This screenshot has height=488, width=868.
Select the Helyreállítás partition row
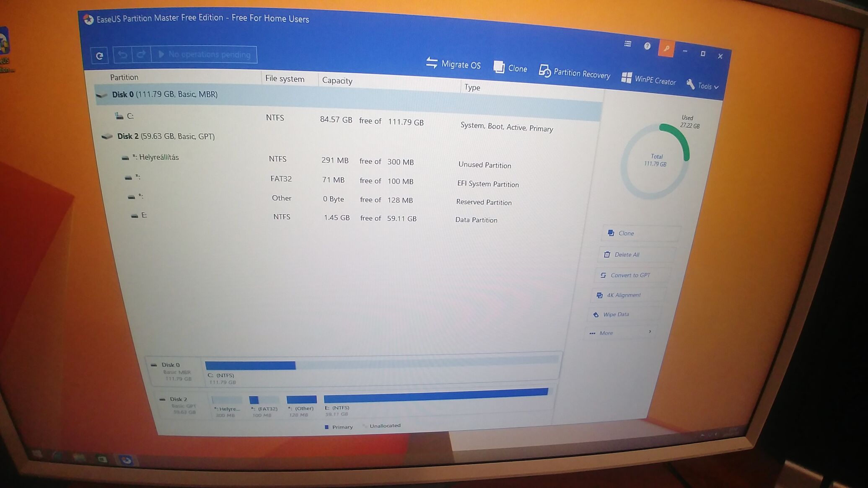coord(158,158)
